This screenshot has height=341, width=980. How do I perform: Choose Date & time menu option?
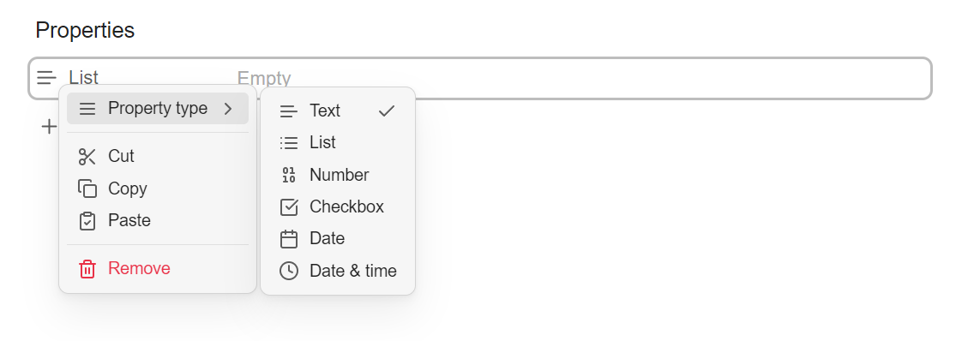(x=338, y=271)
